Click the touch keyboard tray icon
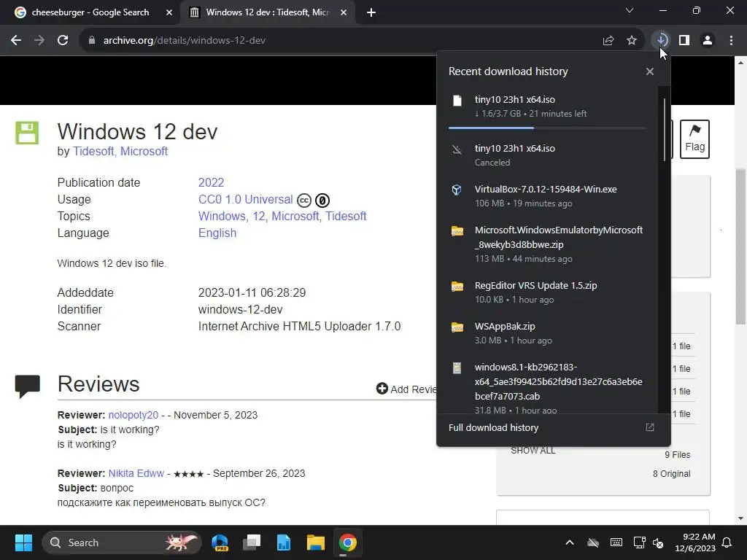 [616, 542]
